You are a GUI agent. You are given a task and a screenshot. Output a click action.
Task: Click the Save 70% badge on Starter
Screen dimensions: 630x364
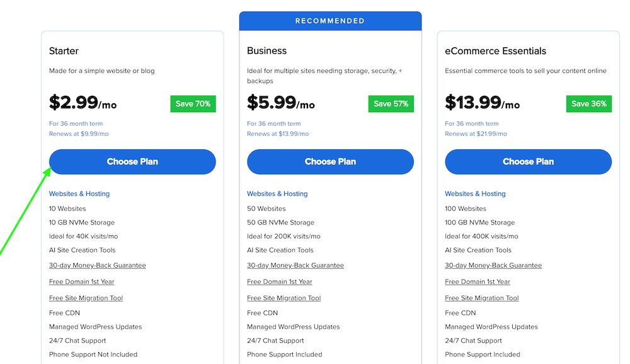(x=193, y=103)
